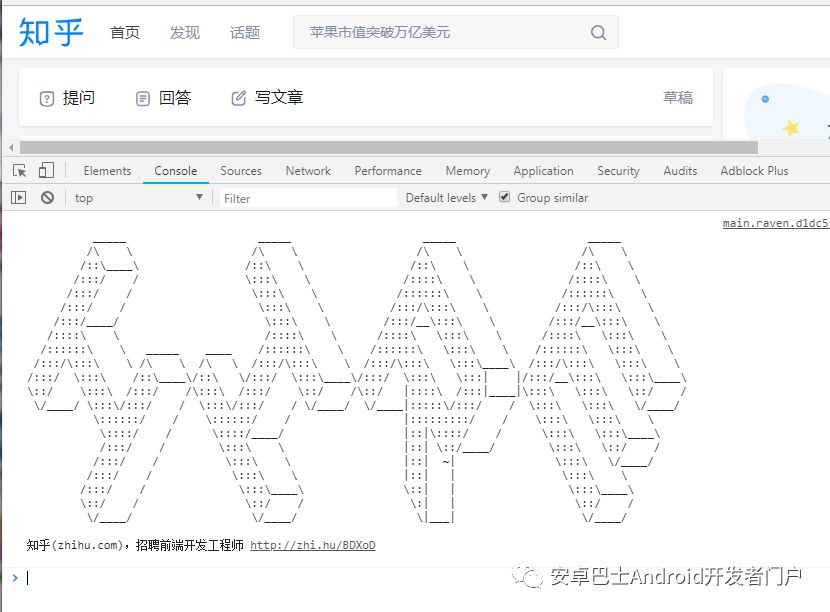Viewport: 830px width, 612px height.
Task: Click the left scroll arrow of the horizontal scrollbar
Action: [11, 147]
